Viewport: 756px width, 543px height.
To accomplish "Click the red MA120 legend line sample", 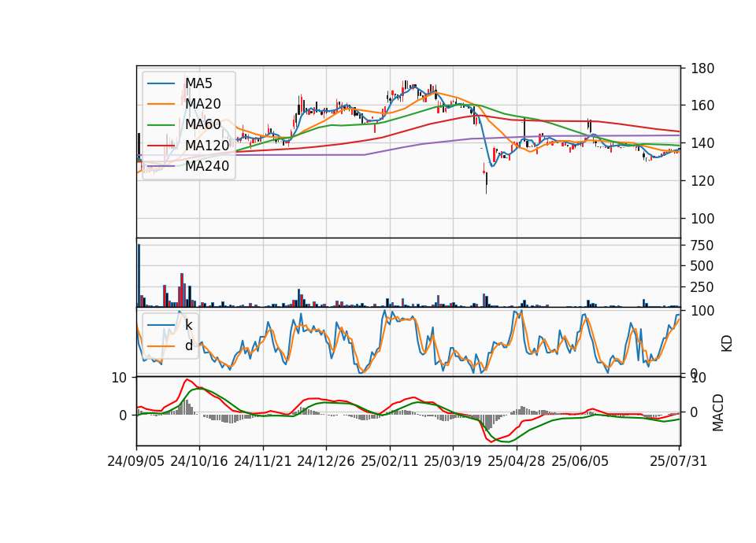I will (x=161, y=146).
